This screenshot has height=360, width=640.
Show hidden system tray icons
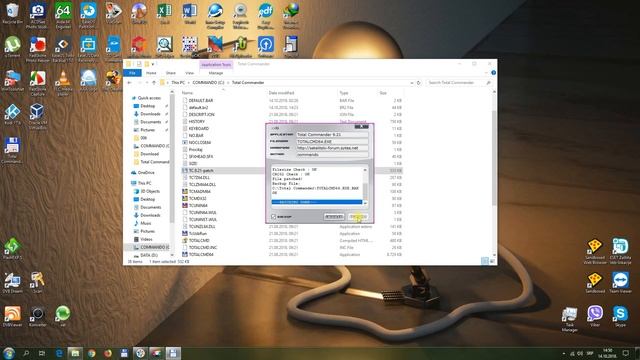click(564, 353)
